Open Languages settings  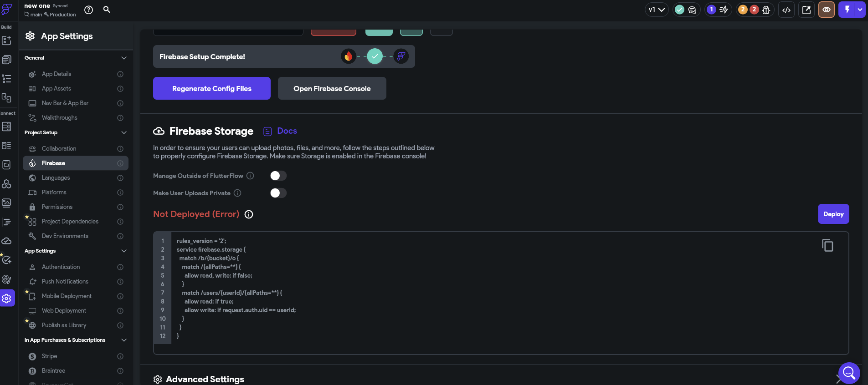coord(76,178)
